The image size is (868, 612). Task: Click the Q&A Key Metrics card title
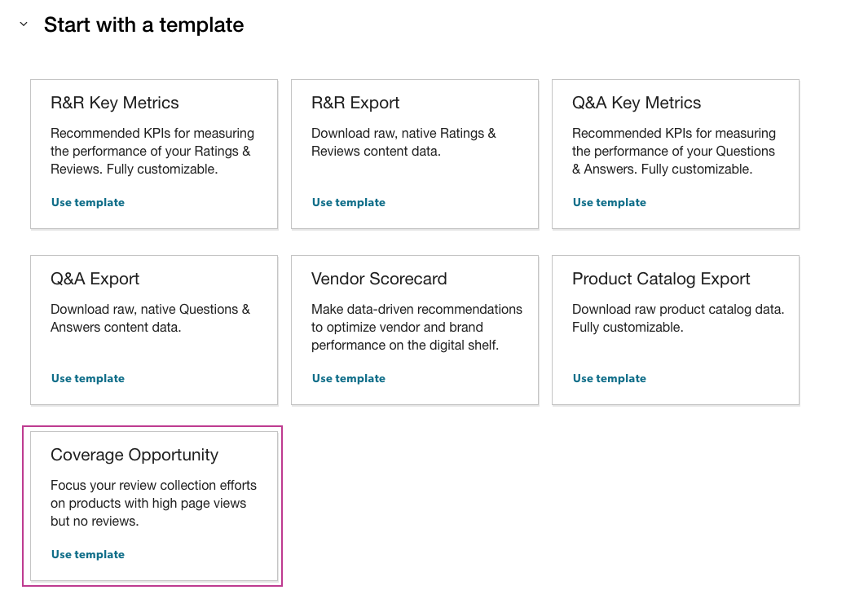click(637, 103)
